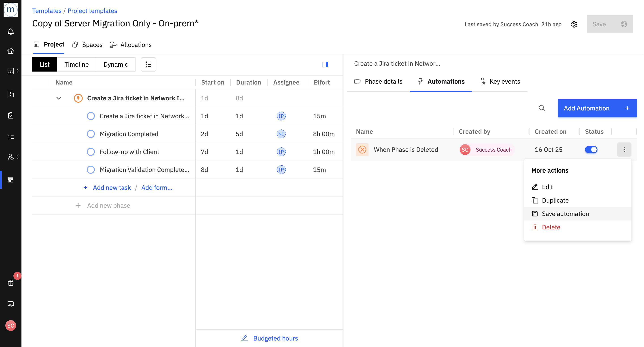Image resolution: width=644 pixels, height=347 pixels.
Task: Open the notifications bell icon
Action: (x=11, y=32)
